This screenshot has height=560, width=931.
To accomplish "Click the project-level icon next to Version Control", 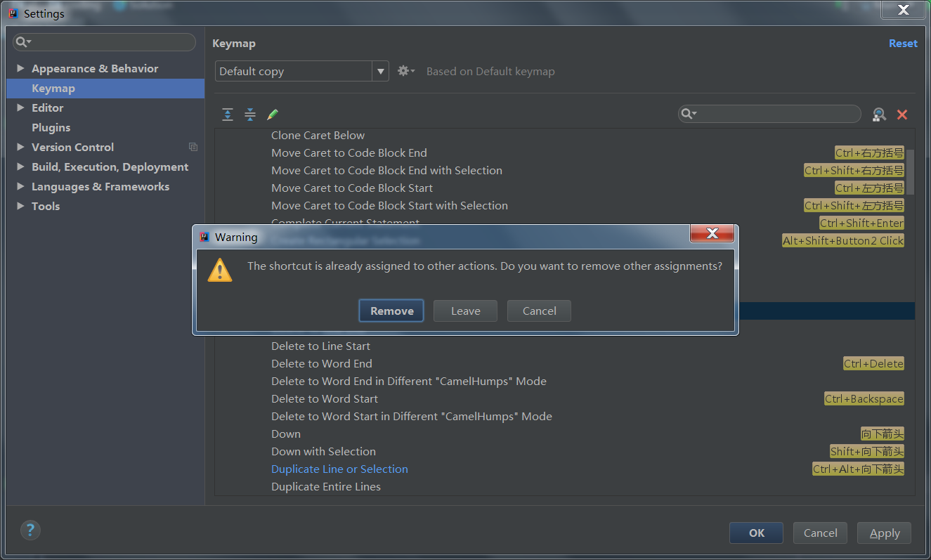I will 193,147.
